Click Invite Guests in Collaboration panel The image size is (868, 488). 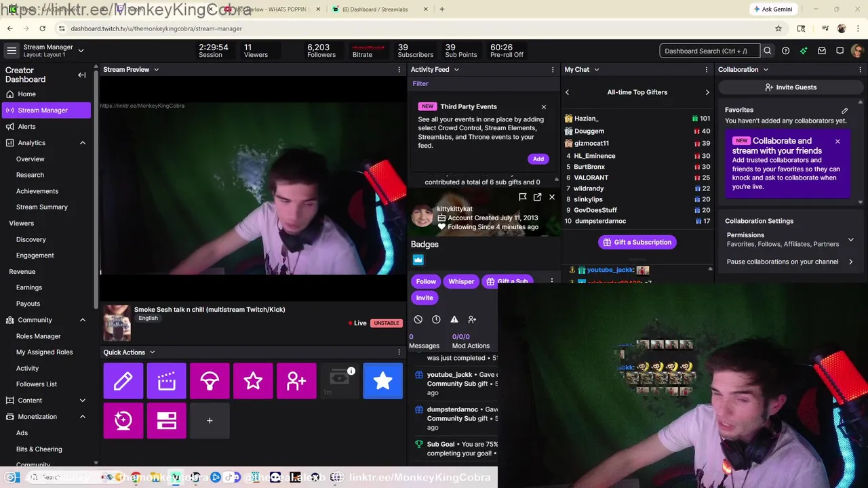(x=791, y=87)
